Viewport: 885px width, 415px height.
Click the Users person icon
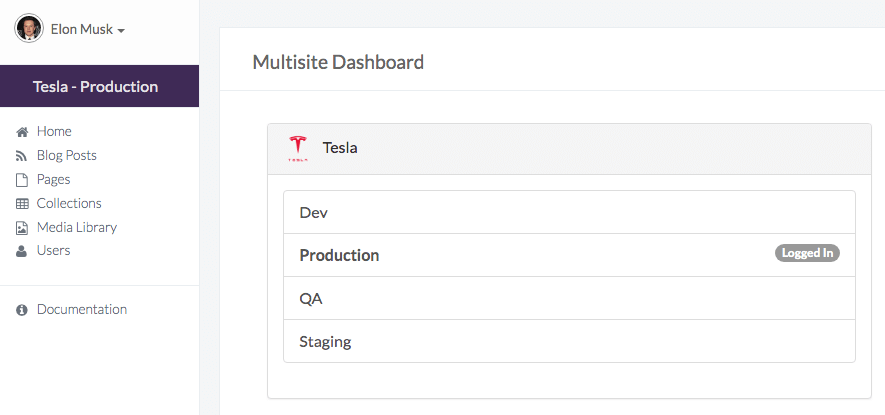(21, 251)
